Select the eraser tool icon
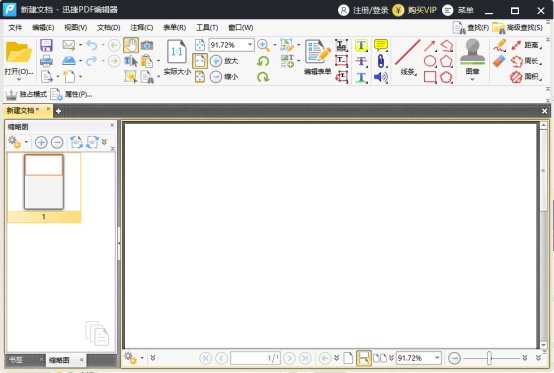This screenshot has height=373, width=554. click(499, 61)
